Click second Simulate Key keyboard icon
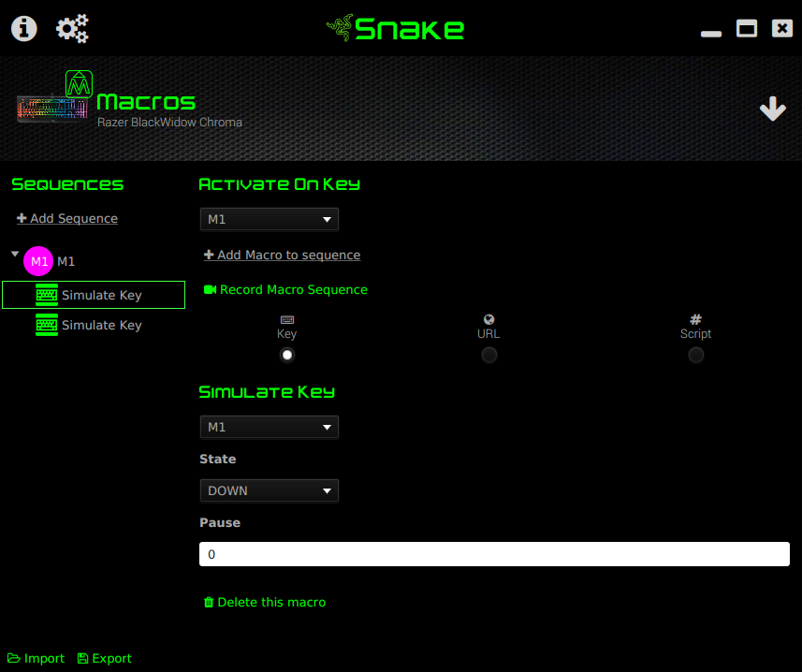Image resolution: width=802 pixels, height=672 pixels. [47, 326]
